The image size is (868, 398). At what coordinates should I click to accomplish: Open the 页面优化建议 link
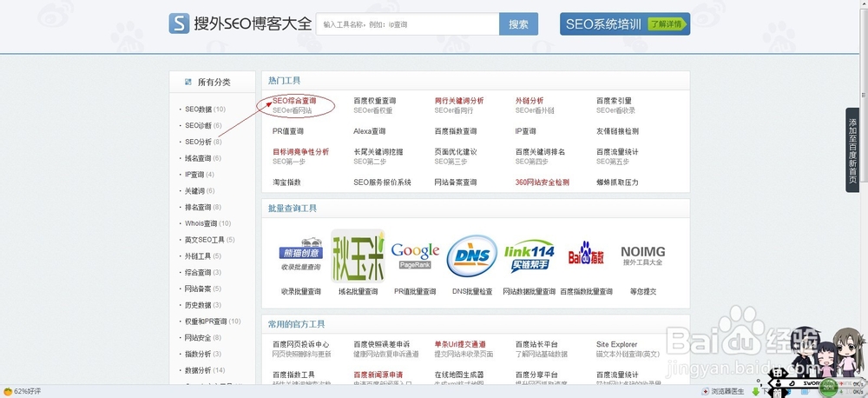456,152
